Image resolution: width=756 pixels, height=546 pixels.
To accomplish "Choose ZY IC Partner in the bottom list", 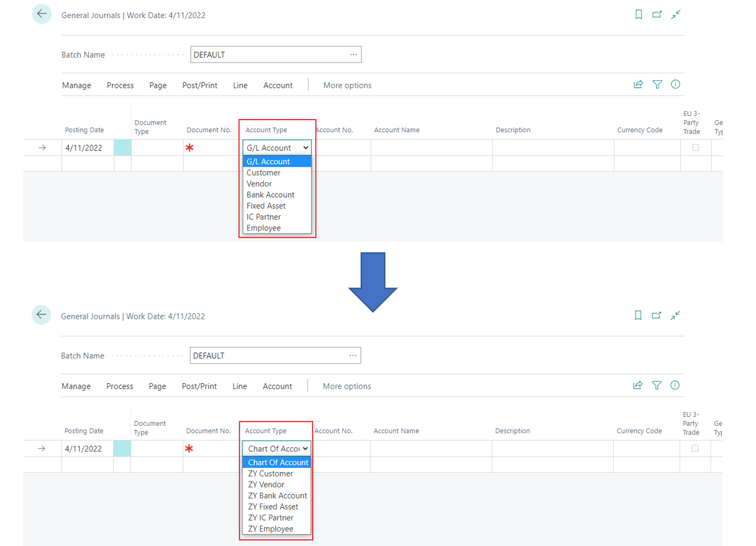I will (276, 518).
